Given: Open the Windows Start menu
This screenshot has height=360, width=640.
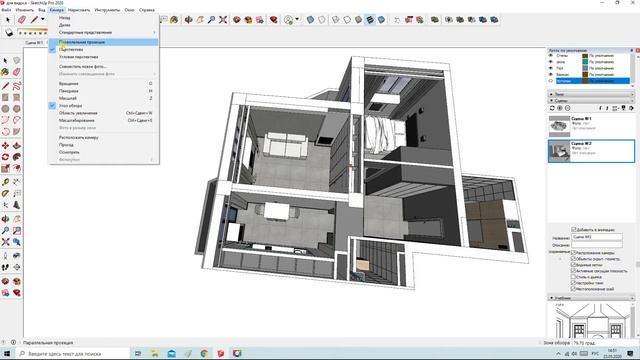Looking at the screenshot, I should [x=7, y=353].
